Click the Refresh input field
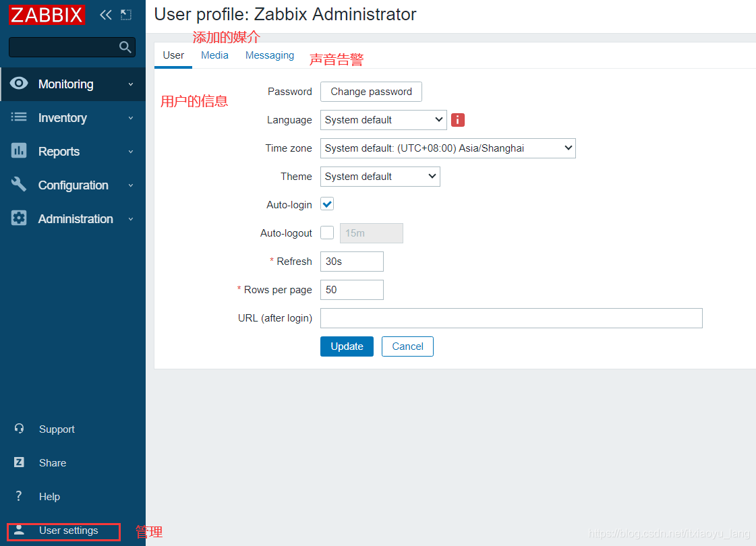The width and height of the screenshot is (756, 546). (352, 262)
